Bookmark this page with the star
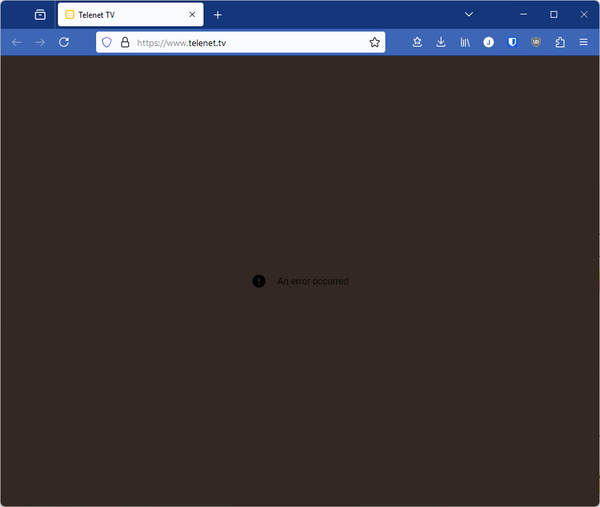 pyautogui.click(x=375, y=42)
